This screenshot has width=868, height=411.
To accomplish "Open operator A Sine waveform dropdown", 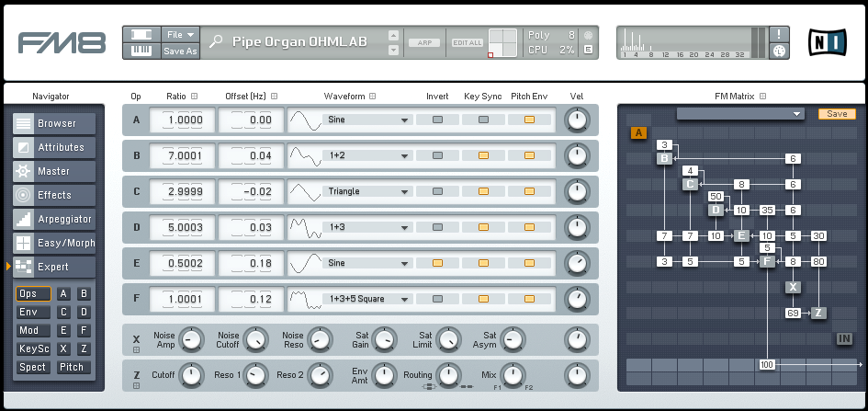I will pos(367,120).
